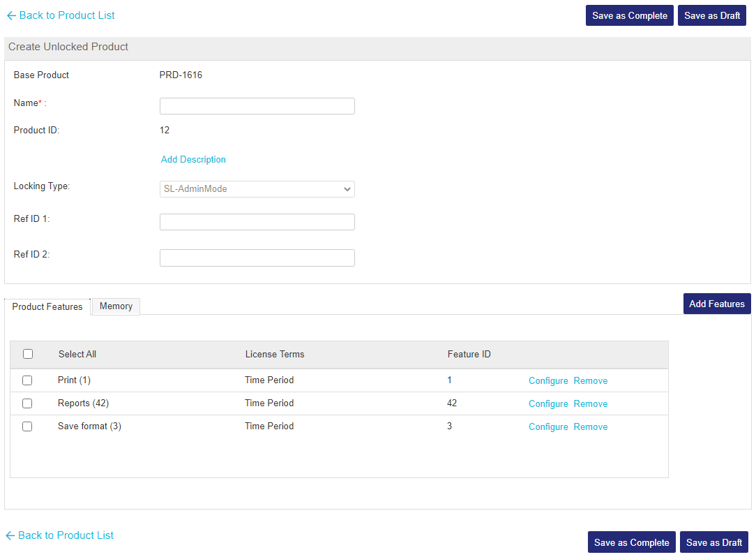
Task: Remove the Reports feature
Action: pyautogui.click(x=590, y=404)
